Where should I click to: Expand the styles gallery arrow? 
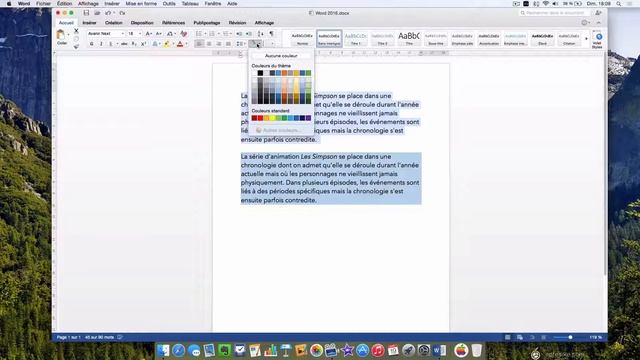coord(587,39)
